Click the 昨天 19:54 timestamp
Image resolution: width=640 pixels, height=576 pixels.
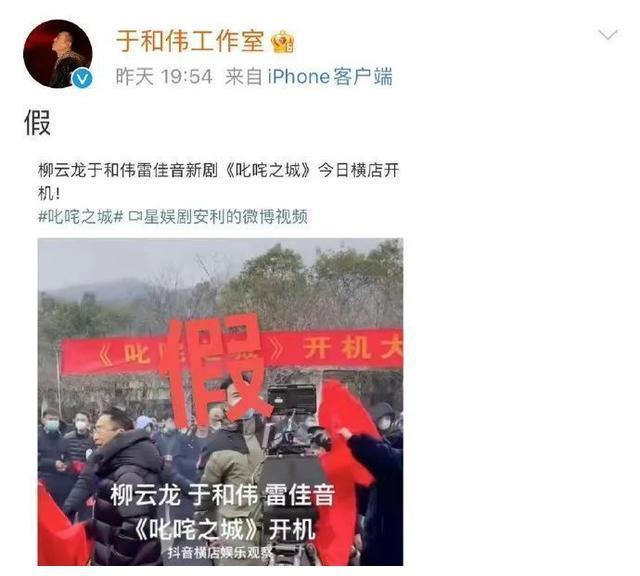click(x=164, y=77)
